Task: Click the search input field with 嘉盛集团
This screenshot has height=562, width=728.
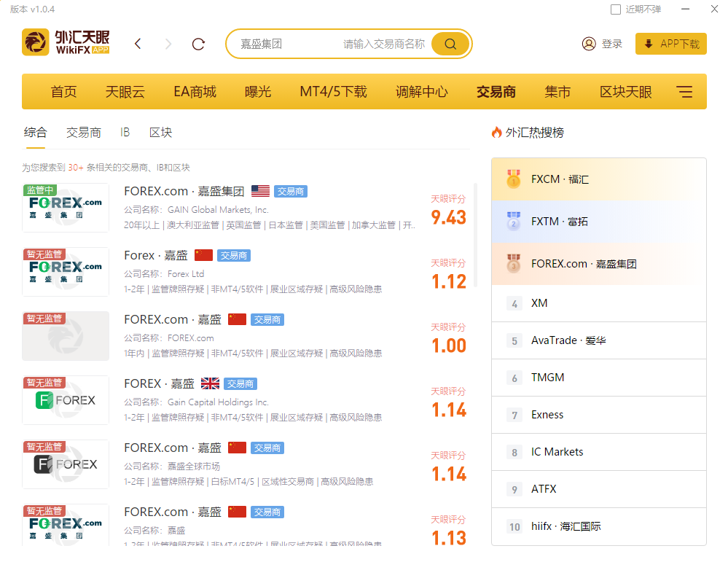Action: [x=288, y=44]
